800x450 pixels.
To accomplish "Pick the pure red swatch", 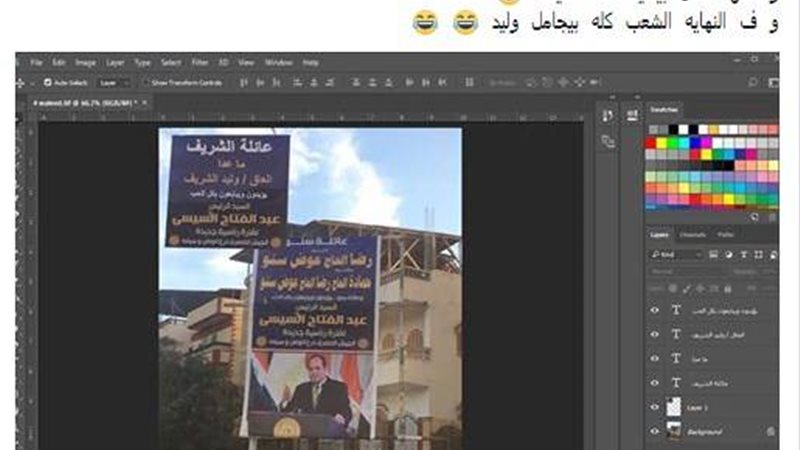I will pyautogui.click(x=651, y=143).
